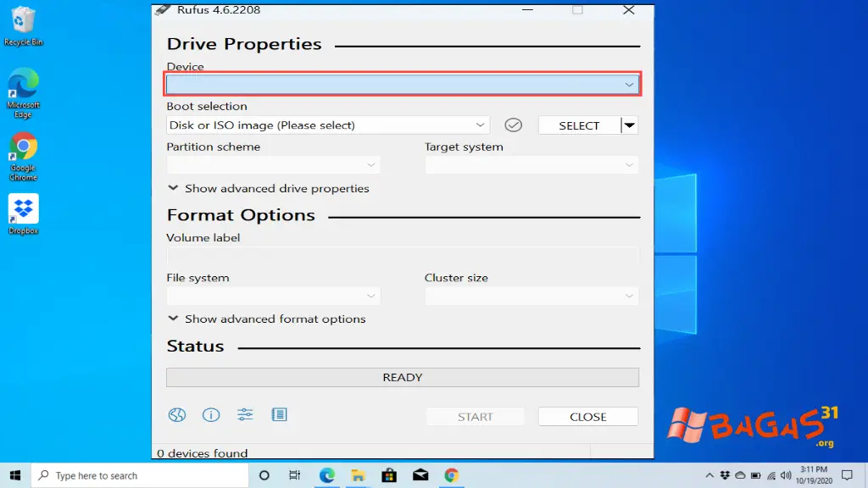
Task: Open File system dropdown
Action: click(x=273, y=296)
